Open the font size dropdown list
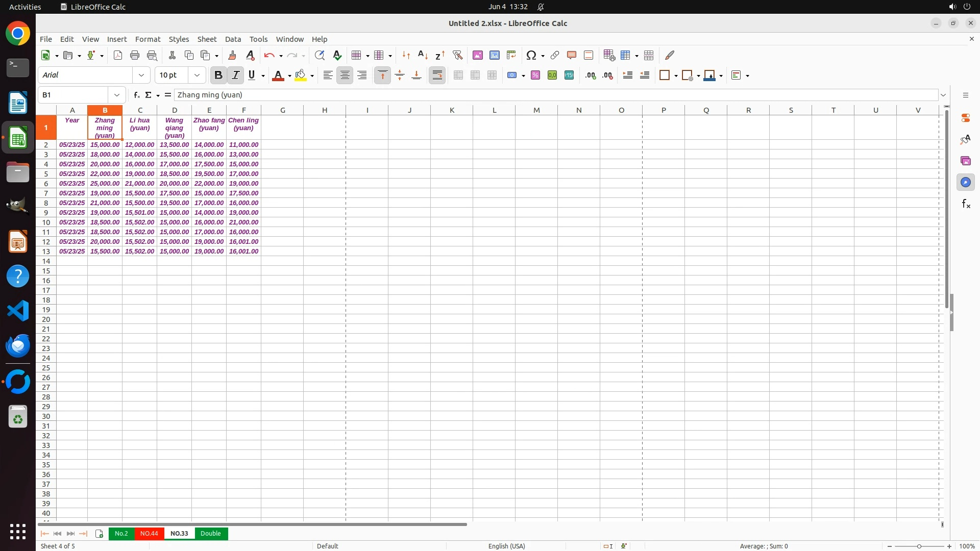980x551 pixels. point(197,76)
